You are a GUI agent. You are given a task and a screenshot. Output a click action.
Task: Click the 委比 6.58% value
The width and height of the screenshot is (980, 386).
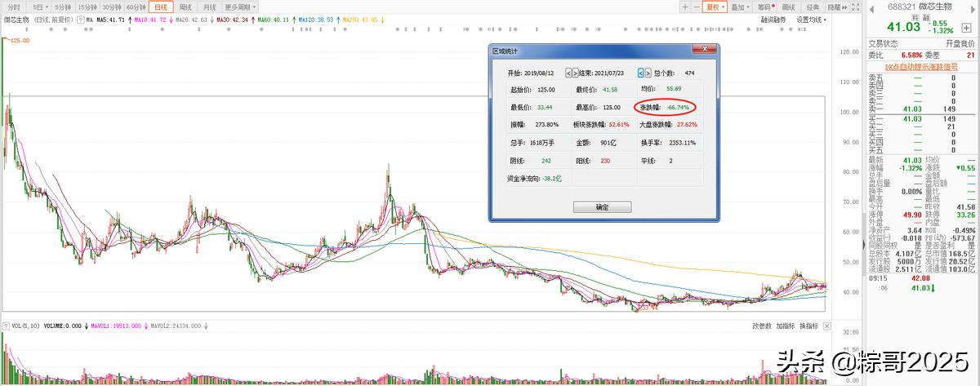[x=911, y=54]
